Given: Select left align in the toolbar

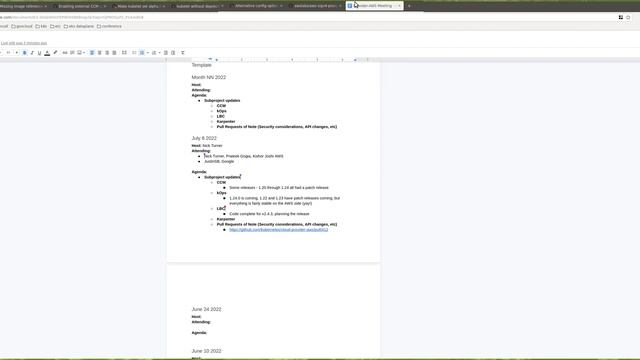Looking at the screenshot, I should point(92,53).
